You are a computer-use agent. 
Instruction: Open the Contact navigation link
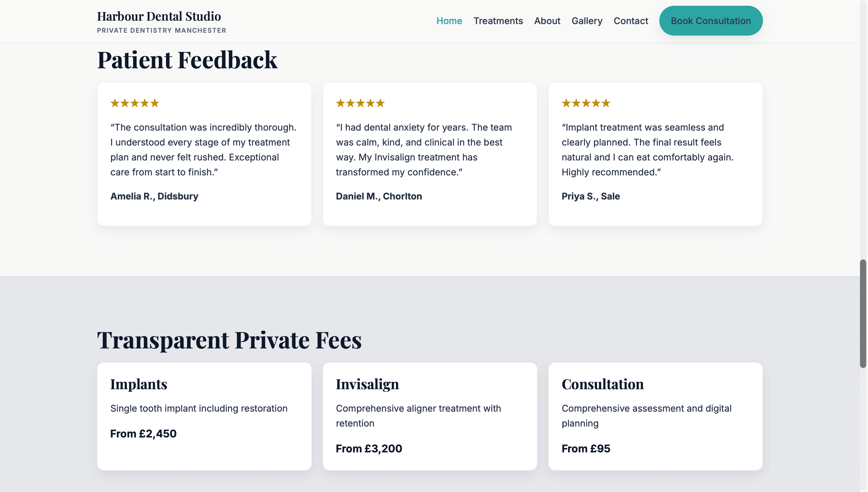coord(631,21)
